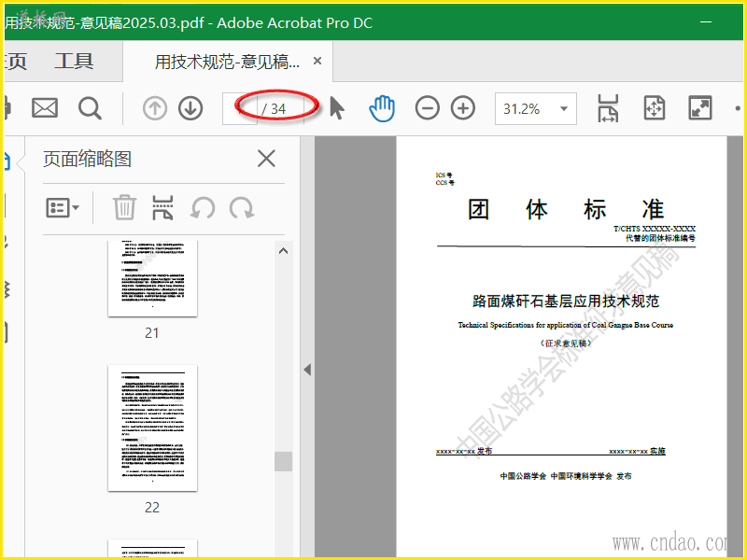This screenshot has width=747, height=560.
Task: Switch to the 工具 tab
Action: point(74,62)
